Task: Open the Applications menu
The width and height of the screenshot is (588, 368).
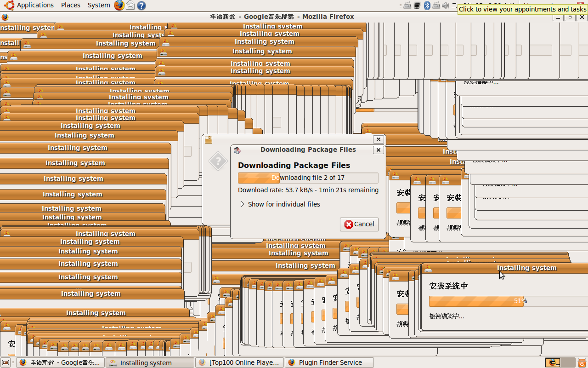Action: coord(35,5)
